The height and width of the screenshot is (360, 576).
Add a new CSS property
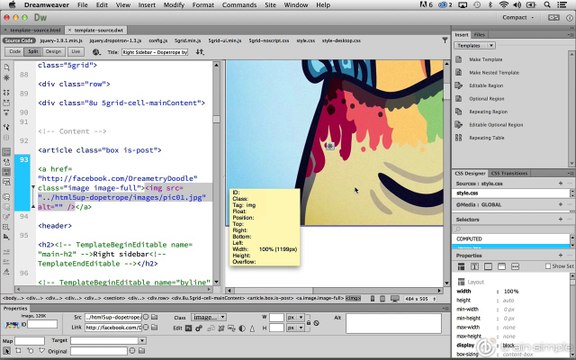561,255
